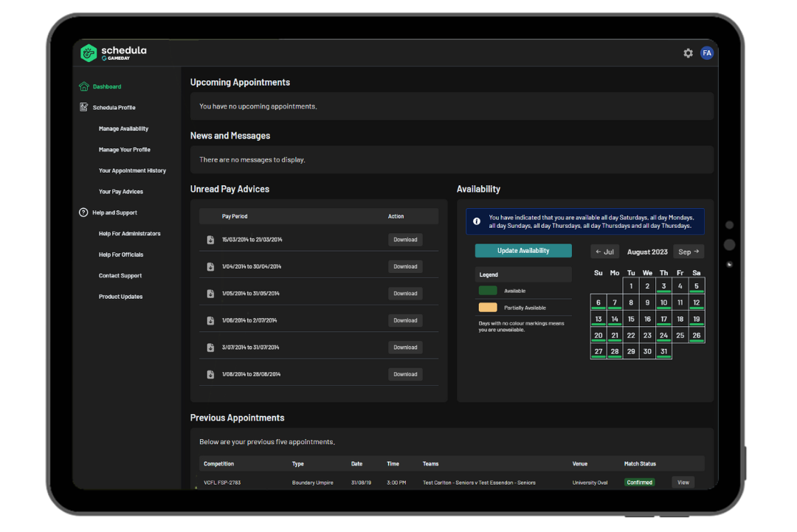Click the file icon beside 1/08/2014 pay period
This screenshot has width=797, height=532.
(x=210, y=374)
